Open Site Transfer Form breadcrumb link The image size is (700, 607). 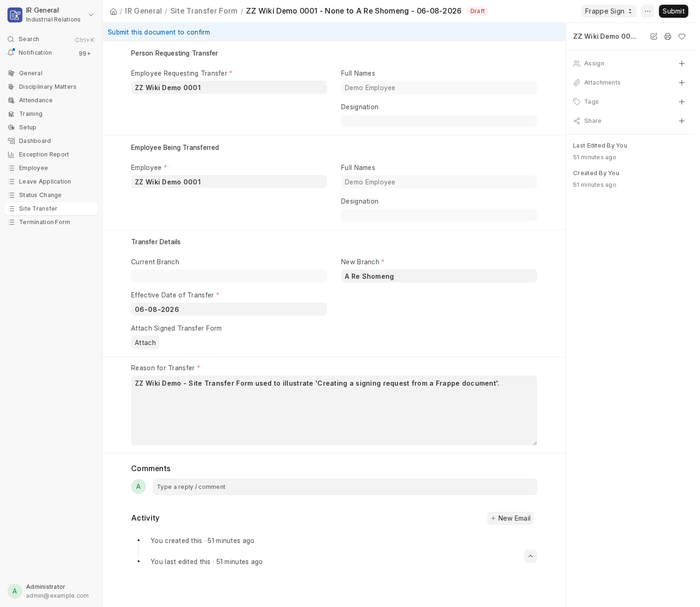pyautogui.click(x=204, y=11)
